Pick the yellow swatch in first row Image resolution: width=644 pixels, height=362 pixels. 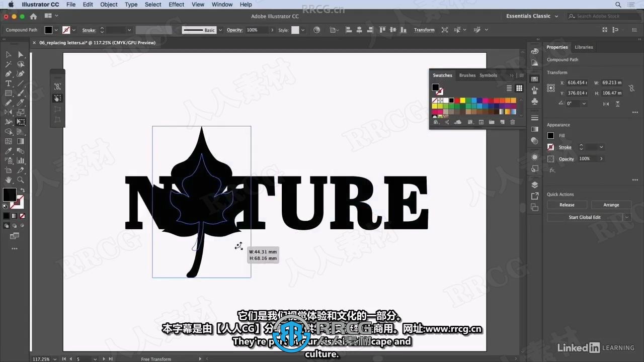point(462,101)
